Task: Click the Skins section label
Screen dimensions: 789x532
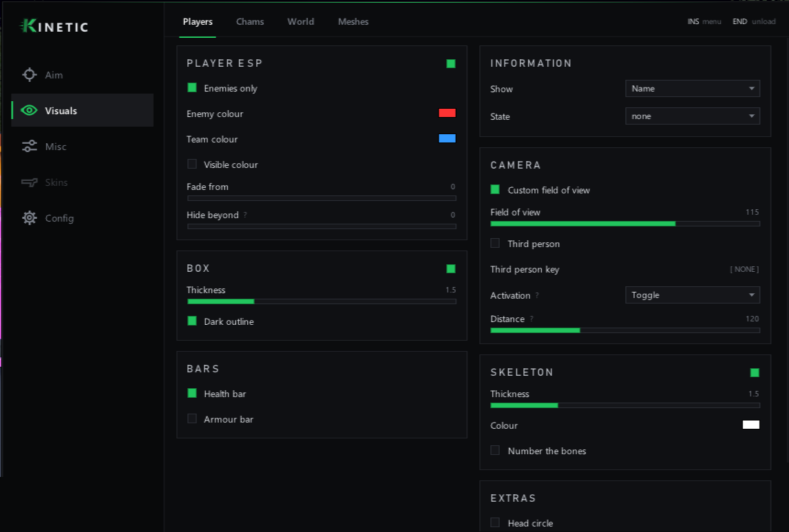Action: click(x=56, y=182)
